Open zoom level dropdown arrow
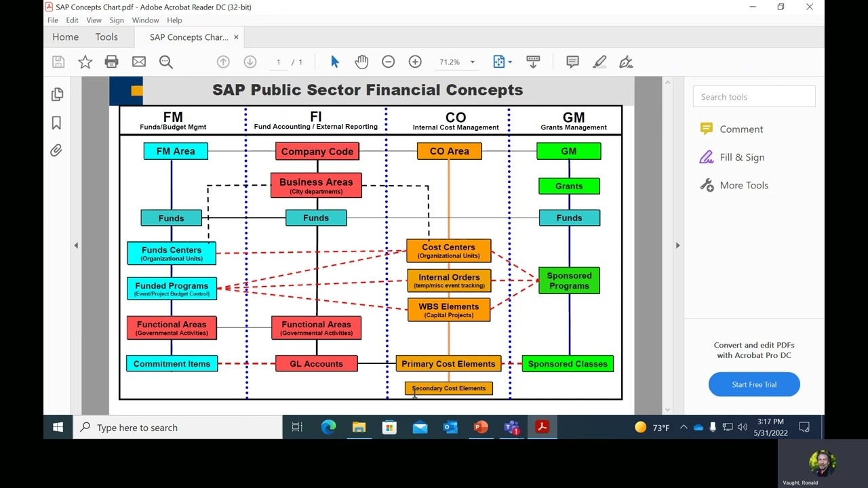This screenshot has height=488, width=868. (473, 62)
